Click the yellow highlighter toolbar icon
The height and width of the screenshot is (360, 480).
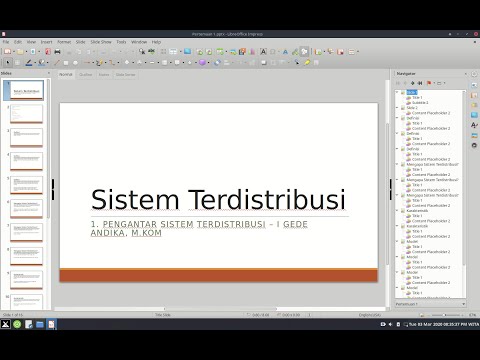pos(307,62)
